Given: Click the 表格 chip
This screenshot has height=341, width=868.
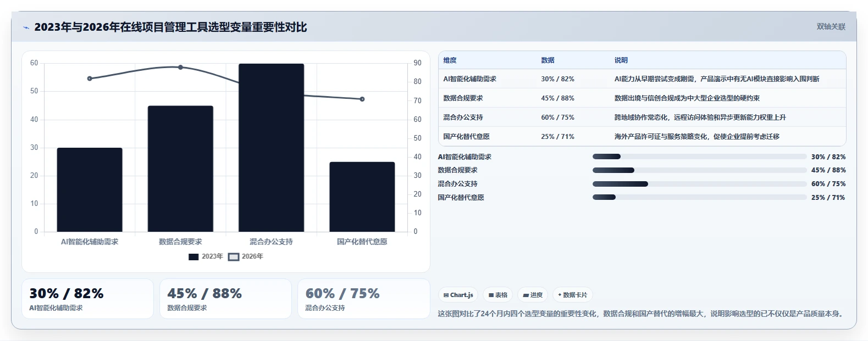Looking at the screenshot, I should [x=498, y=295].
